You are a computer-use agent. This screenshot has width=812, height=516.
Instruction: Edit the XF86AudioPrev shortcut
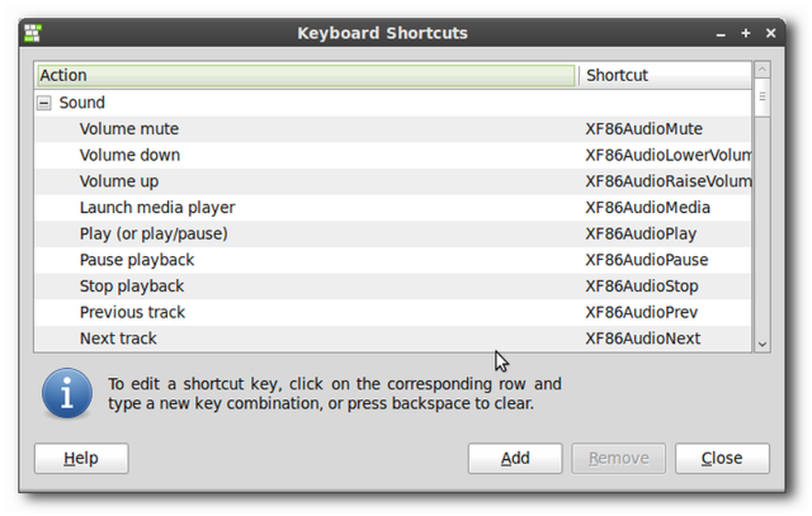point(641,312)
